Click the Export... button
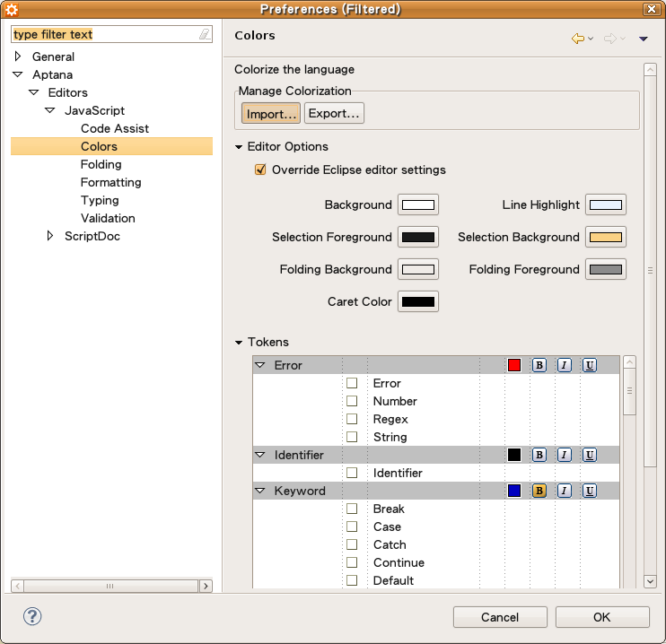Viewport: 666px width, 644px height. (x=334, y=113)
